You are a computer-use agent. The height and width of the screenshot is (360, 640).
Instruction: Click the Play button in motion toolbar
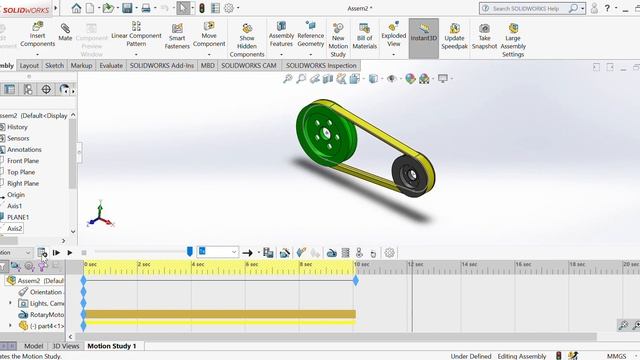pos(70,253)
